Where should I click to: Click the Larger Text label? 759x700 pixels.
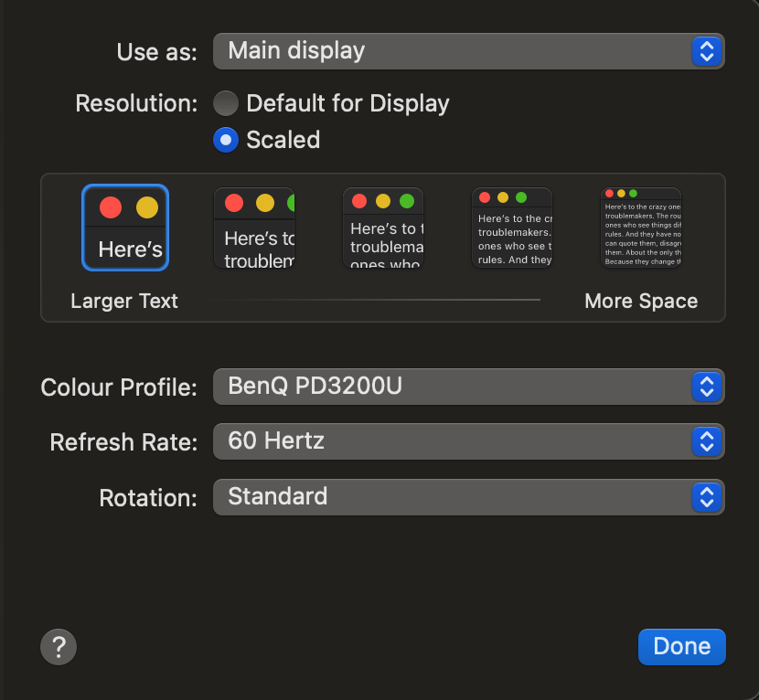click(x=124, y=302)
